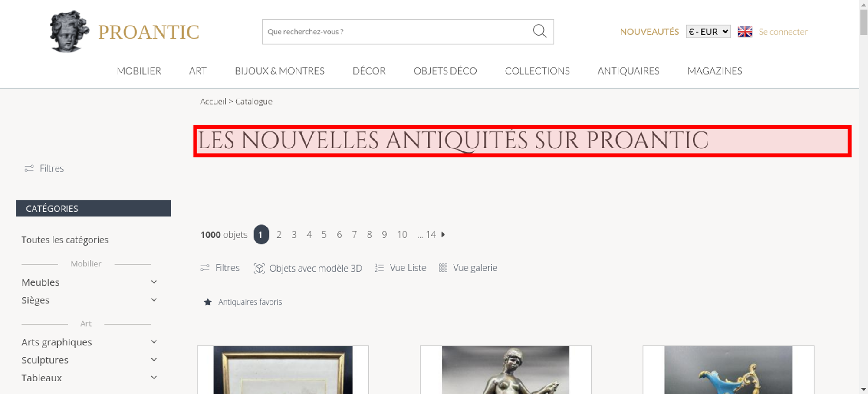Viewport: 868px width, 394px height.
Task: Click the search magnifier icon
Action: click(x=539, y=31)
